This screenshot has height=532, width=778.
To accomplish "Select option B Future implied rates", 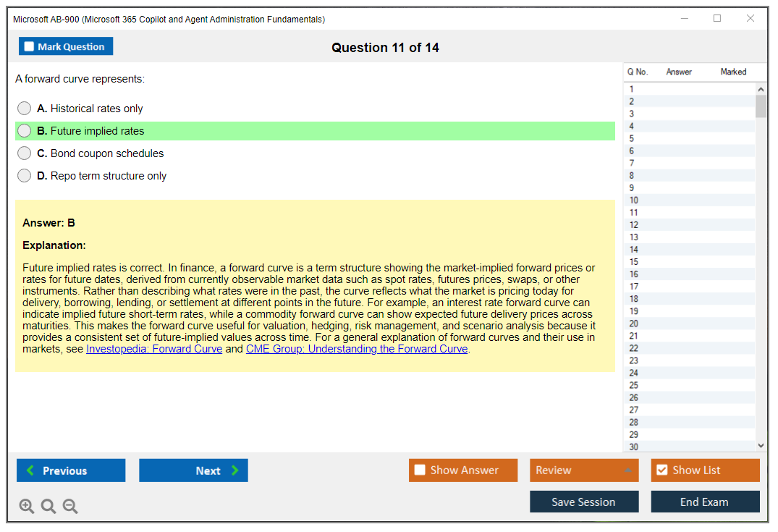I will (24, 130).
